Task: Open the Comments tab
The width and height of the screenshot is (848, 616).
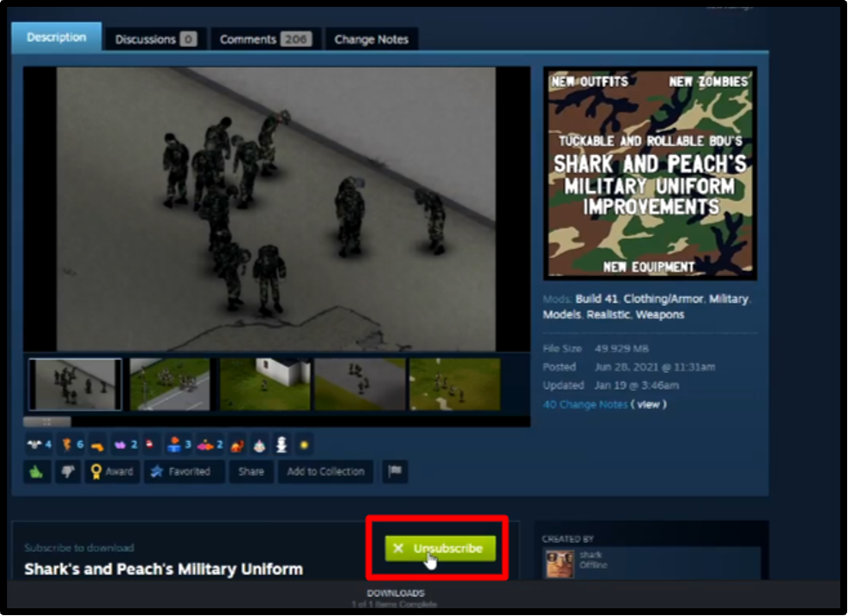Action: point(264,39)
